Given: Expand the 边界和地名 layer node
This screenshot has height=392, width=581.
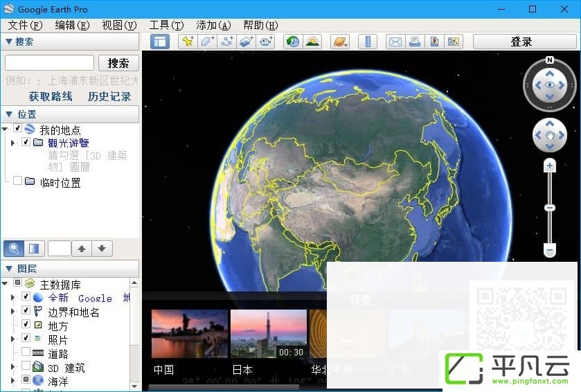Looking at the screenshot, I should click(13, 311).
